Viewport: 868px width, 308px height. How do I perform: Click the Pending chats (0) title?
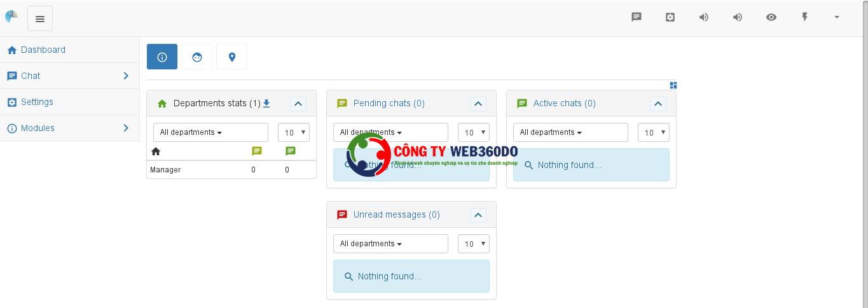[x=389, y=103]
